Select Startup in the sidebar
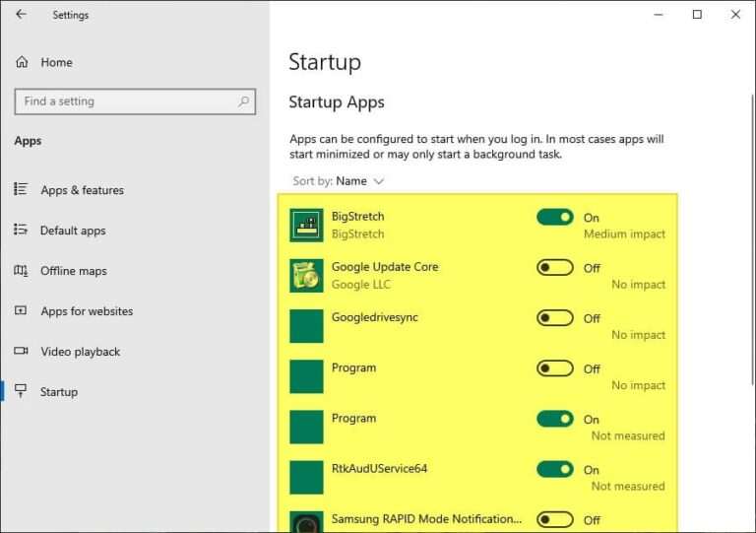 pyautogui.click(x=58, y=392)
